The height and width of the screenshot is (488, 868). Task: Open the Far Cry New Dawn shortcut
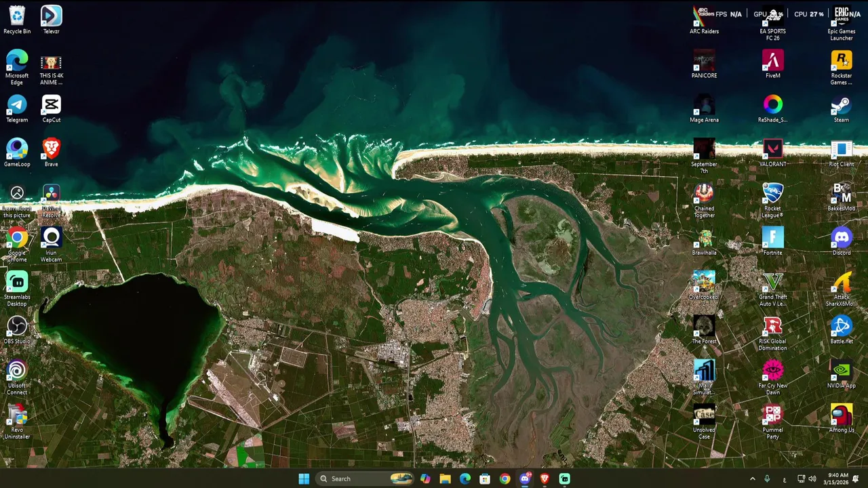[x=772, y=378]
